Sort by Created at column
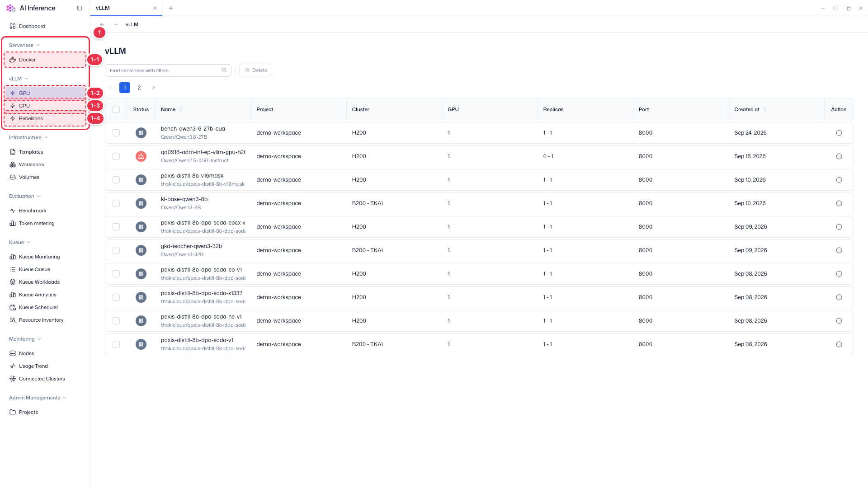Viewport: 868px width, 488px height. [750, 109]
